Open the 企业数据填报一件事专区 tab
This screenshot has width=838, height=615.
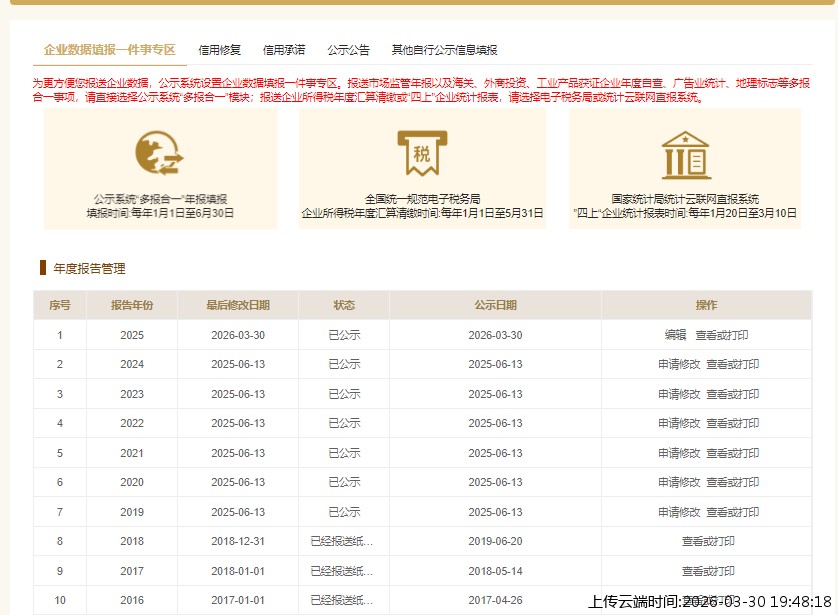[x=110, y=49]
